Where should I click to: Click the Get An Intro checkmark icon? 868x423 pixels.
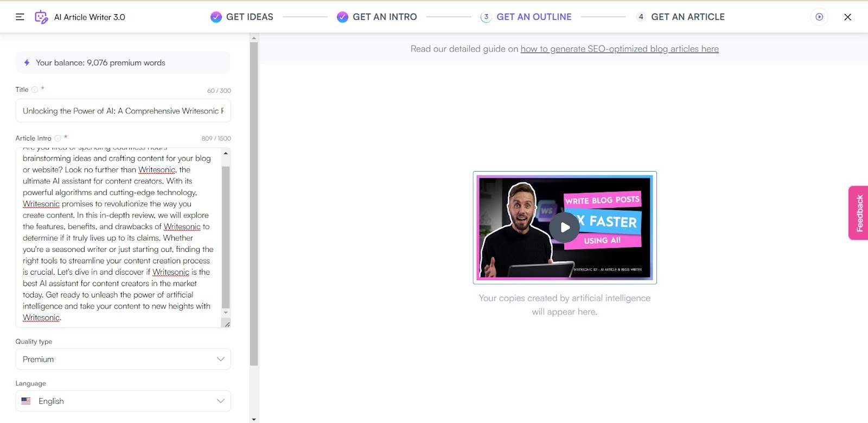click(x=342, y=17)
